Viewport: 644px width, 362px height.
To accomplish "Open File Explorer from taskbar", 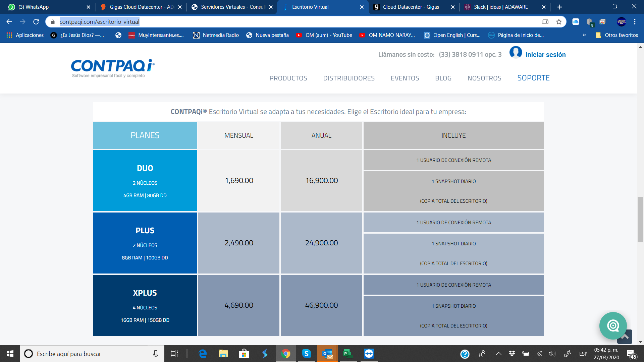I will click(x=223, y=354).
